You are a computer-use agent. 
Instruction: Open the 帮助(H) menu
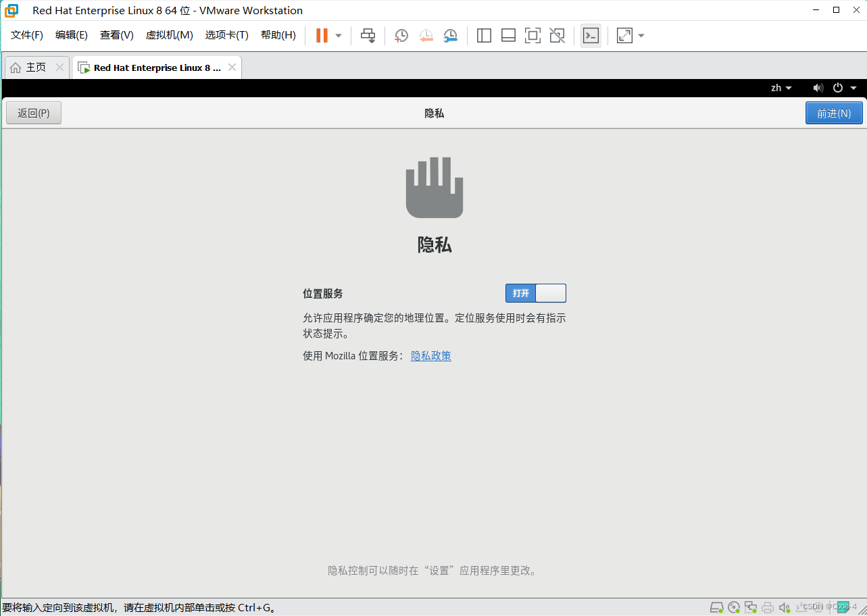278,35
